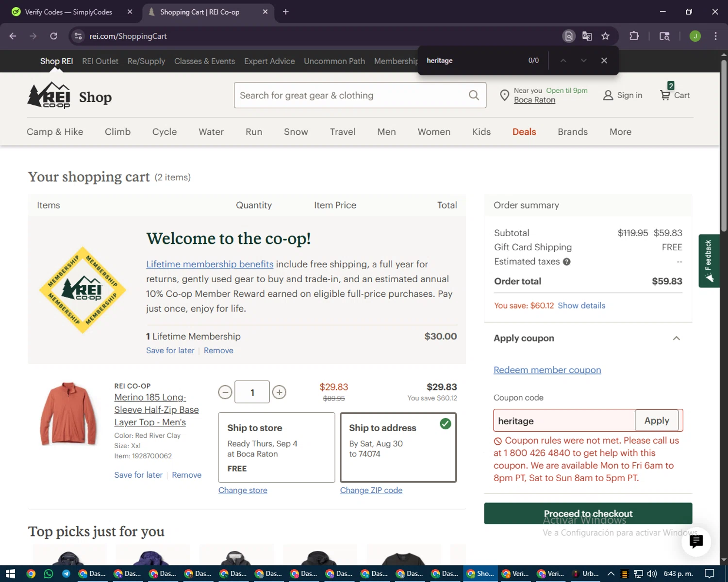
Task: Click Apply coupon button
Action: (x=657, y=420)
